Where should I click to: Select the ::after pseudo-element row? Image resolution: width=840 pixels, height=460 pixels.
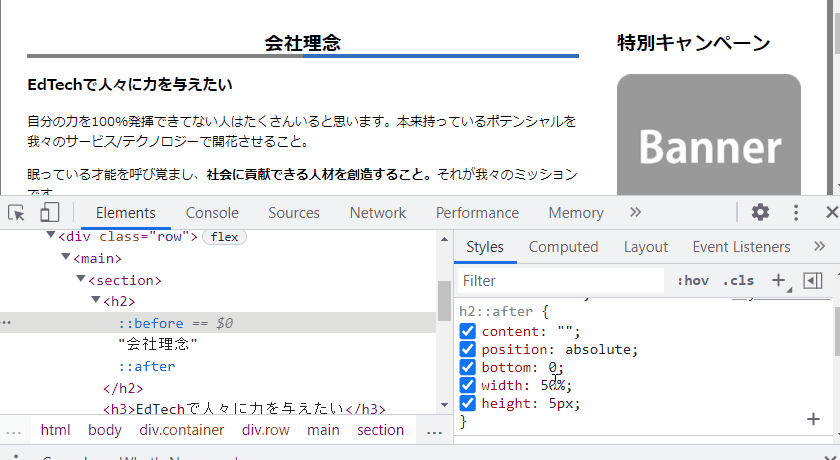pos(147,366)
